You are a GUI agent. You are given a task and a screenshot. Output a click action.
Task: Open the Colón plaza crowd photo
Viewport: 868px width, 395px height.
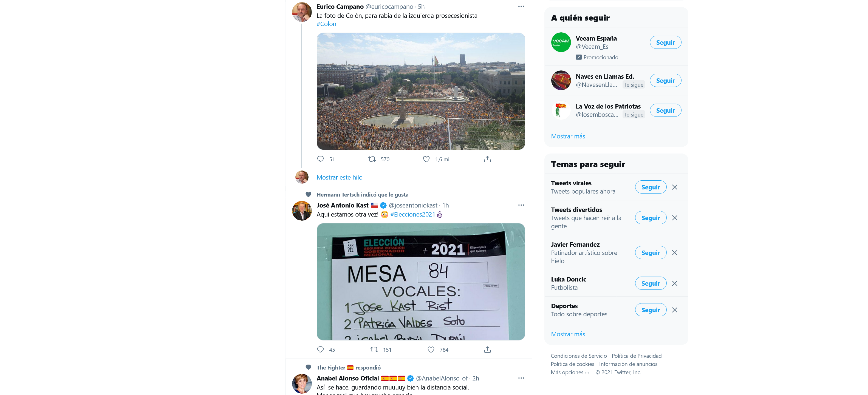420,91
